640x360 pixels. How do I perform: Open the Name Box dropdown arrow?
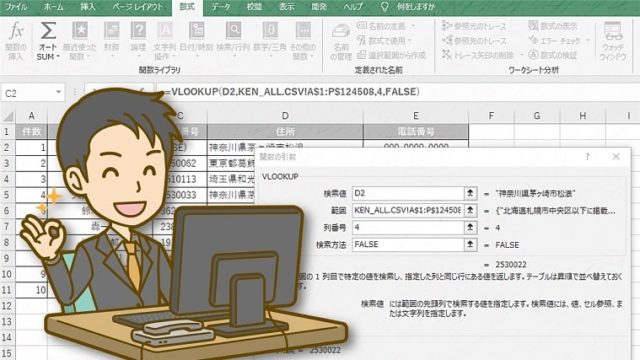tap(58, 93)
